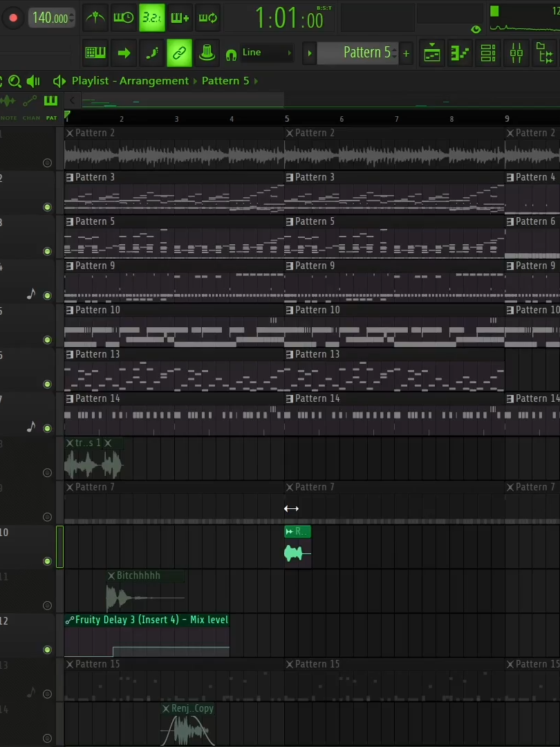The height and width of the screenshot is (747, 560).
Task: Show the playlist view
Action: (x=432, y=53)
